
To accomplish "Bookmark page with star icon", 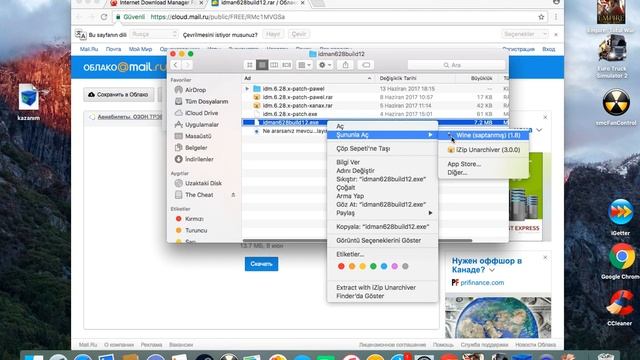I will click(541, 17).
